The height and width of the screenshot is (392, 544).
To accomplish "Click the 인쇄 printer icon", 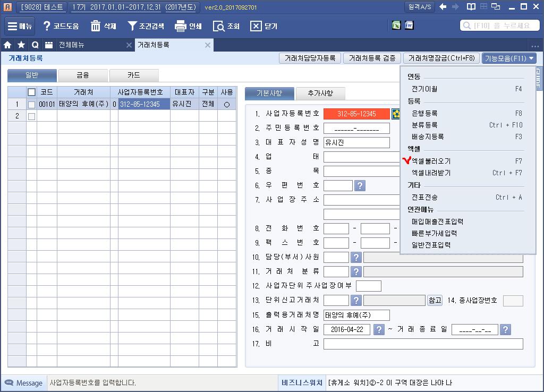I will [181, 26].
